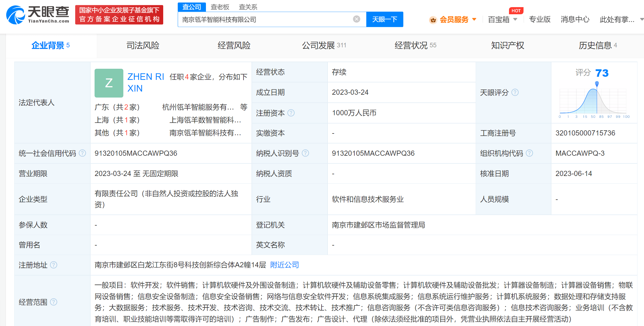
Task: Open 南京瓴羊智能科技有... company link under 其他
Action: click(x=205, y=133)
